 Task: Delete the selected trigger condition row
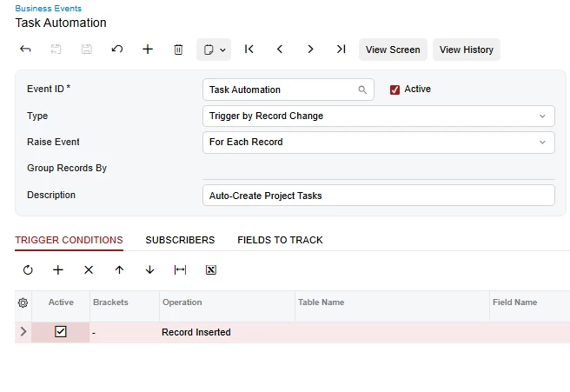[89, 269]
